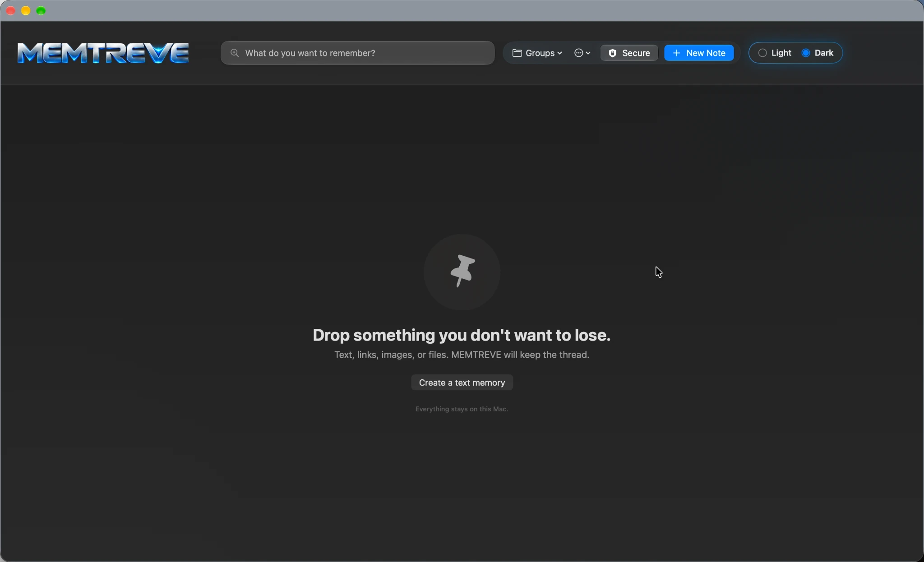Click the Secure button

[x=629, y=53]
